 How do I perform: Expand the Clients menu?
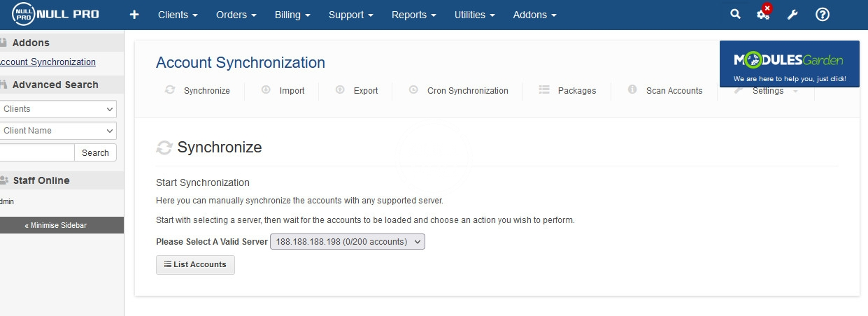pos(178,15)
